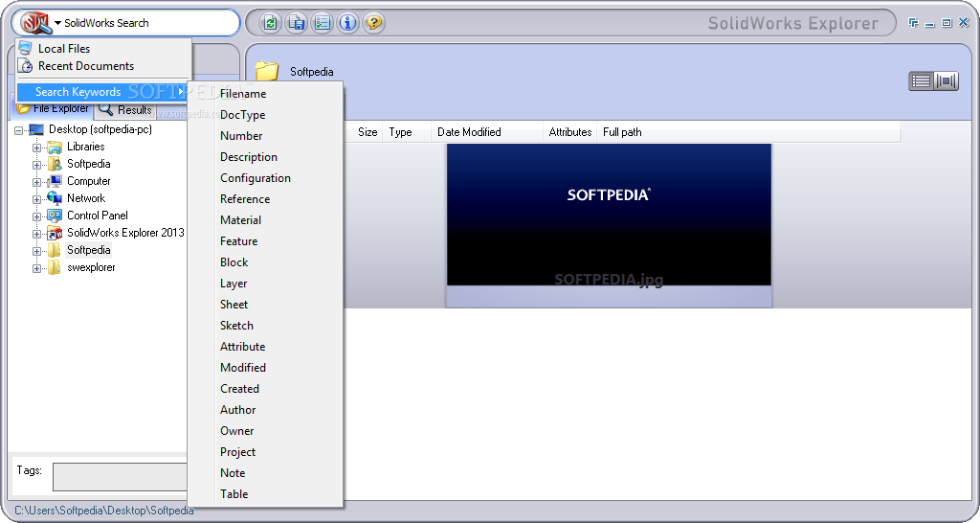This screenshot has width=980, height=523.
Task: Open the SolidWorks Search dropdown arrow
Action: pyautogui.click(x=57, y=23)
